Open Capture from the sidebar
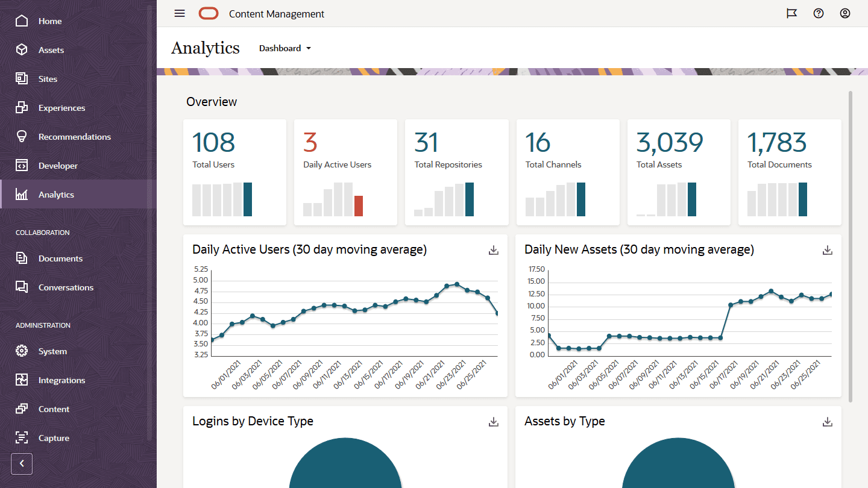 pyautogui.click(x=22, y=437)
